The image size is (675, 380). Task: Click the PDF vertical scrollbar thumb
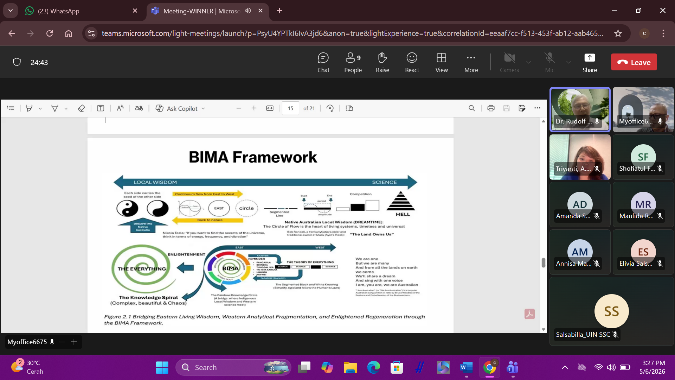coord(543,262)
